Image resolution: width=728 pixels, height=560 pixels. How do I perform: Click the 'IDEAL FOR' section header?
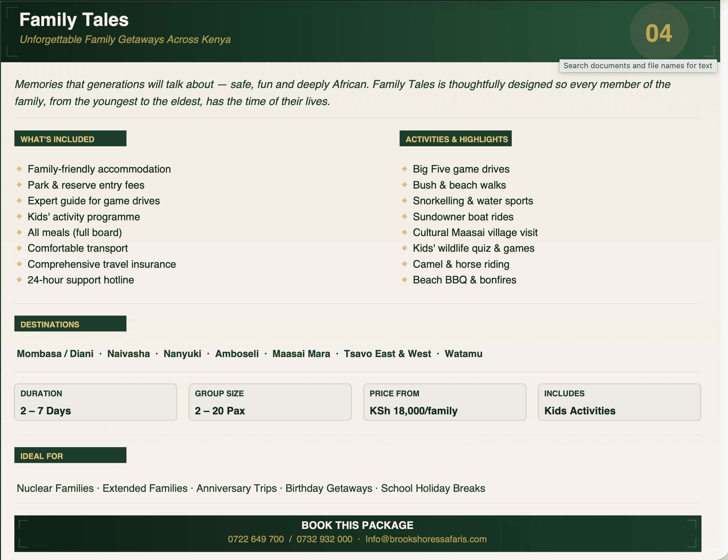(x=70, y=456)
